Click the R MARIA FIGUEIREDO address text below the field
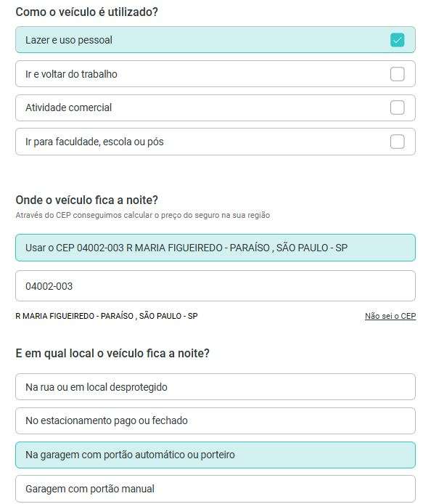The height and width of the screenshot is (504, 423). pos(107,316)
